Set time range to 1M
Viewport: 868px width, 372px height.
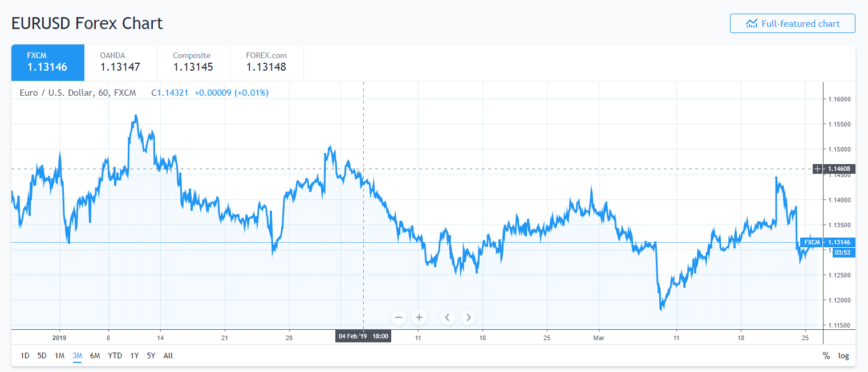(x=60, y=355)
